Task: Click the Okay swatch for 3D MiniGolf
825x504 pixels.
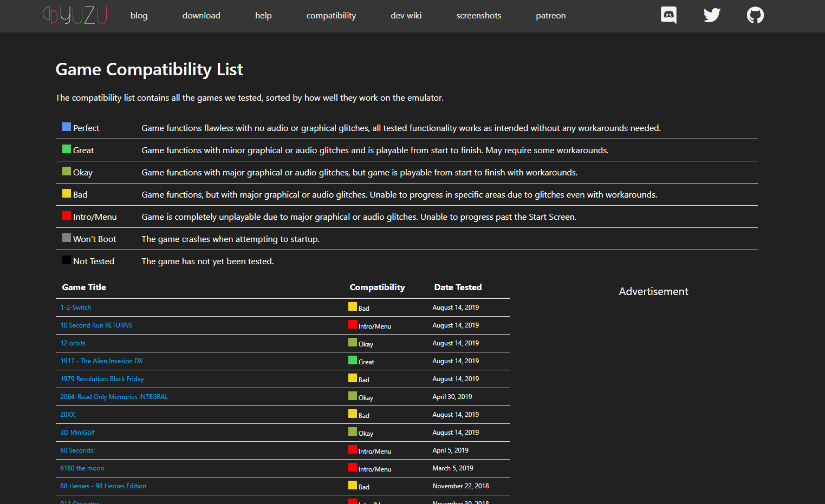Action: point(353,431)
